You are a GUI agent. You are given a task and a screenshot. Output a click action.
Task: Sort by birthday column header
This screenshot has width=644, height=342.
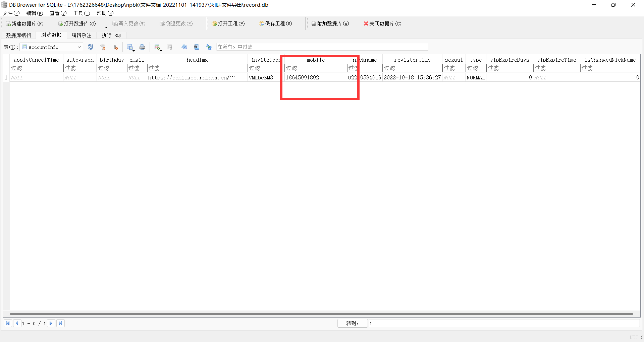tap(112, 60)
